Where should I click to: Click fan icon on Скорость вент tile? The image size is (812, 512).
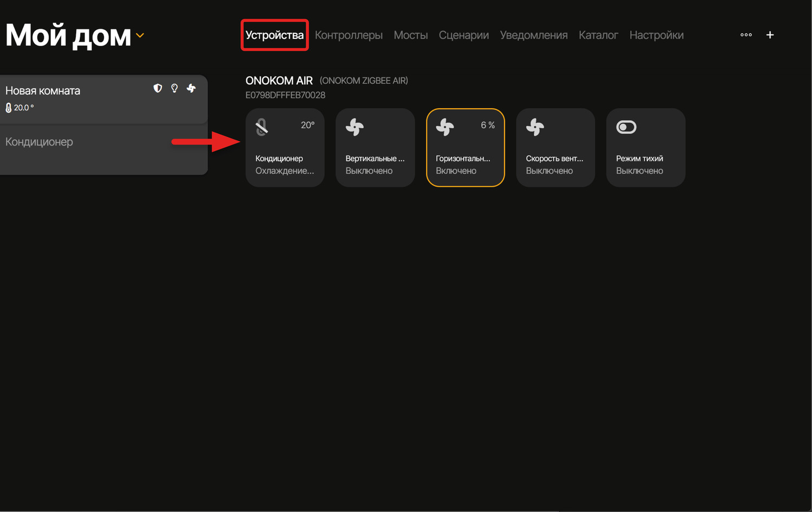point(535,127)
